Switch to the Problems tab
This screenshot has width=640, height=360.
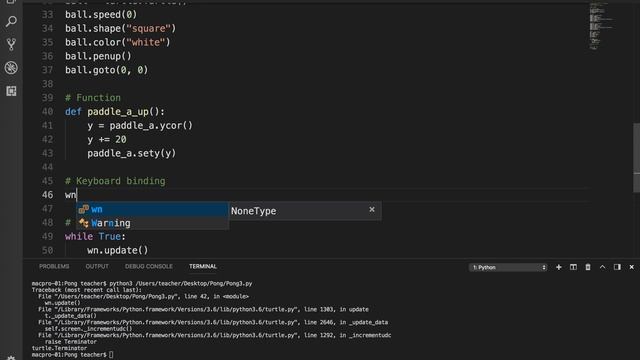(54, 267)
